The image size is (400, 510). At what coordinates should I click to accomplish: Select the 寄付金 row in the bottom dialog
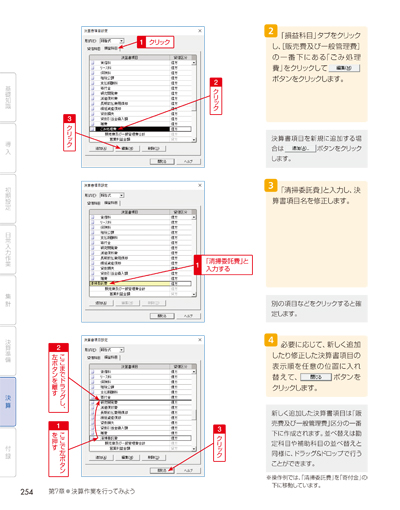140,397
